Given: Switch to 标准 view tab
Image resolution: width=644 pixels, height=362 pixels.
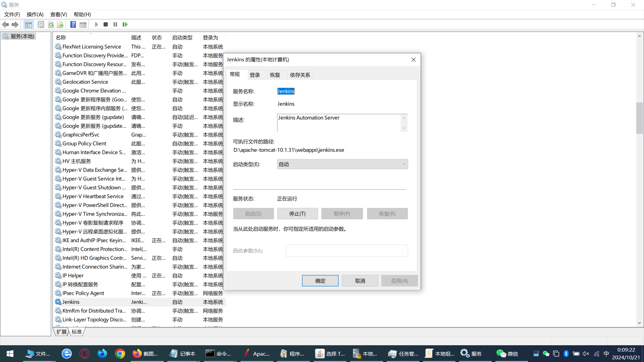Looking at the screenshot, I should tap(77, 332).
